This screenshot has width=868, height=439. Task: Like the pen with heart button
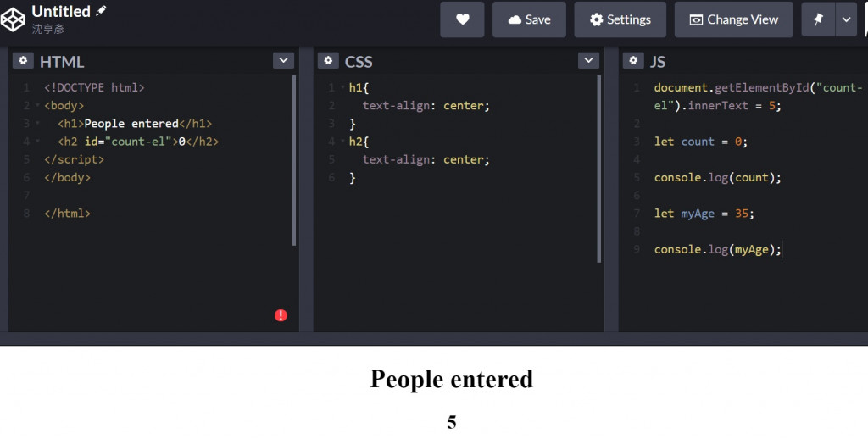tap(462, 19)
